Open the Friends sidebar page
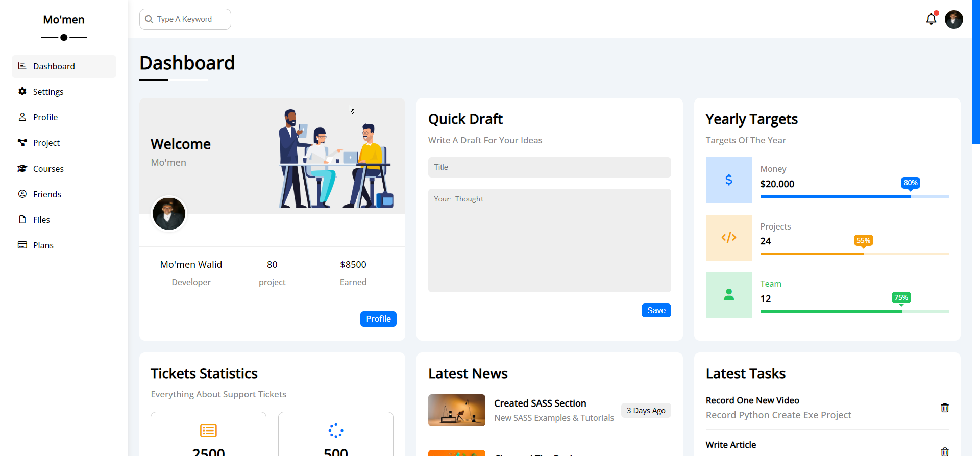 (47, 194)
